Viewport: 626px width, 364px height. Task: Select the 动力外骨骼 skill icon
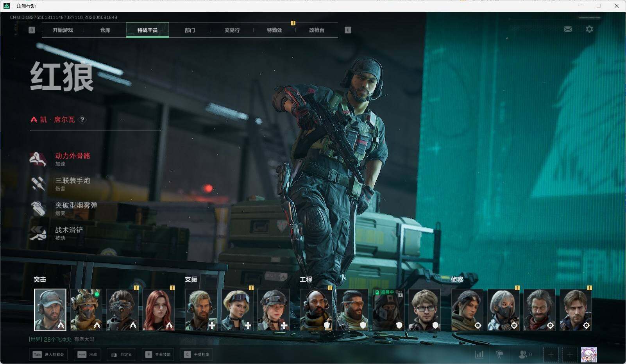tap(38, 159)
